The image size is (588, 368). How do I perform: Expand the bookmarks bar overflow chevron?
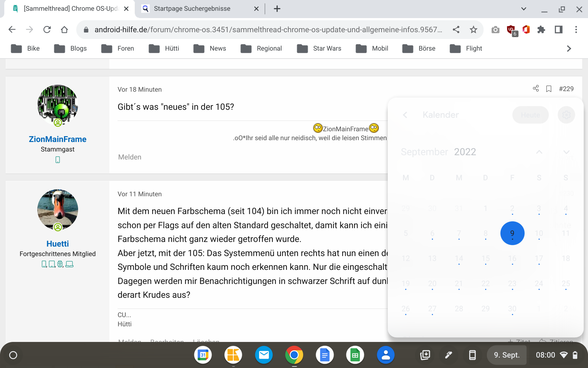click(569, 48)
